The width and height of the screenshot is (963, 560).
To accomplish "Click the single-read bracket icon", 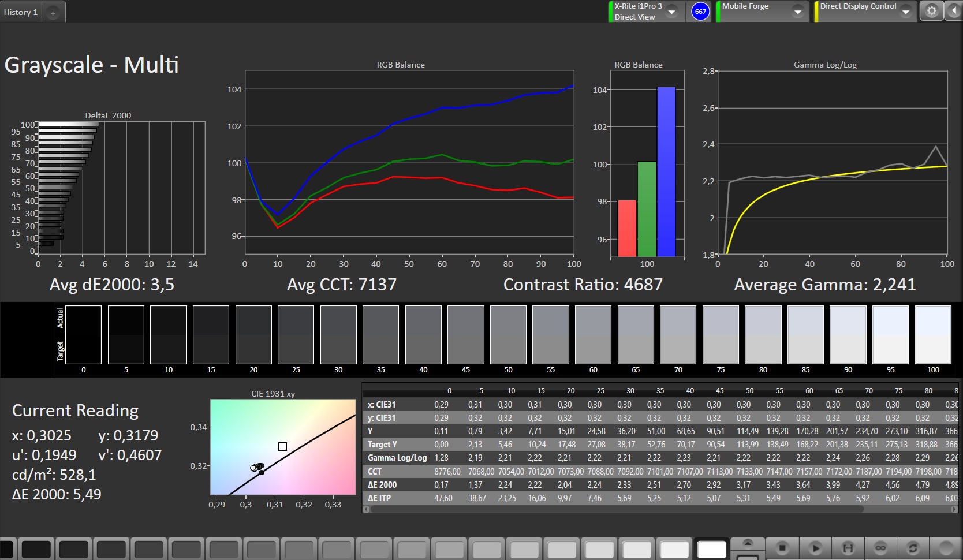I will pyautogui.click(x=848, y=548).
